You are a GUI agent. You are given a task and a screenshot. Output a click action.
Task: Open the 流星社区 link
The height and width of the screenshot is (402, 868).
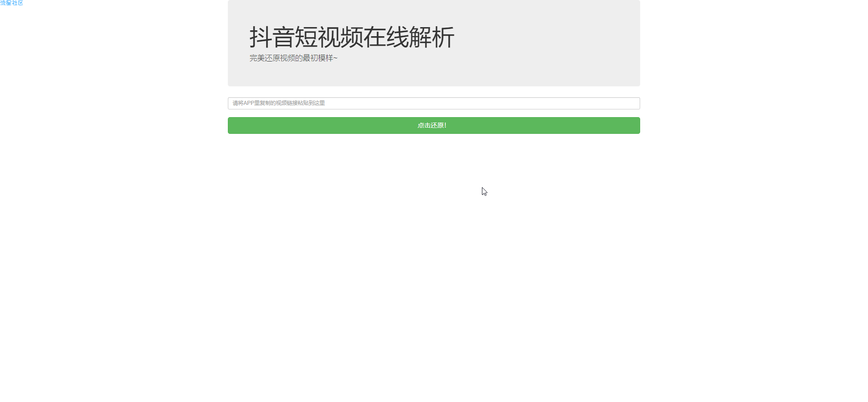tap(12, 3)
